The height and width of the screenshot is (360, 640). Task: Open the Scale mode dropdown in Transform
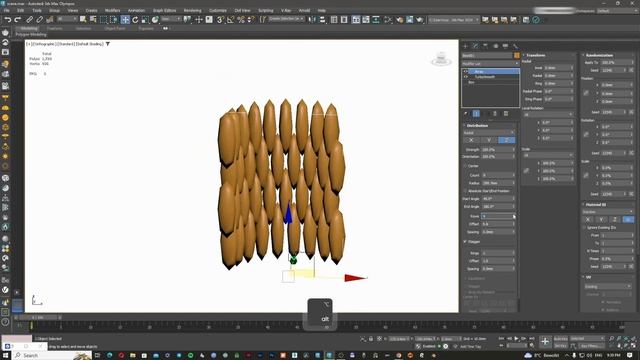pos(548,155)
